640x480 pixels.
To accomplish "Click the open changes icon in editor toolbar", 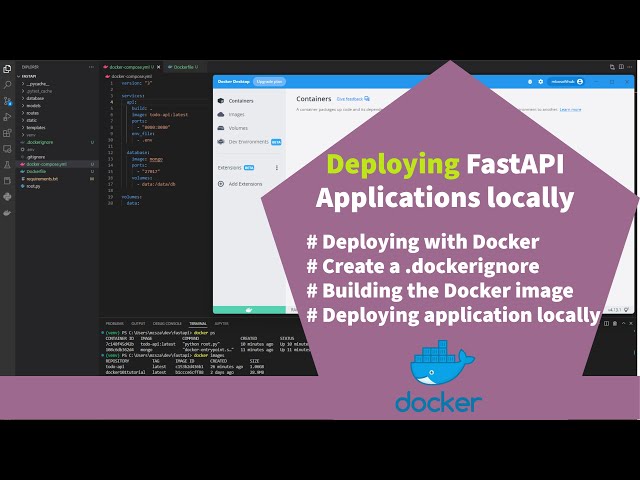I will [612, 67].
